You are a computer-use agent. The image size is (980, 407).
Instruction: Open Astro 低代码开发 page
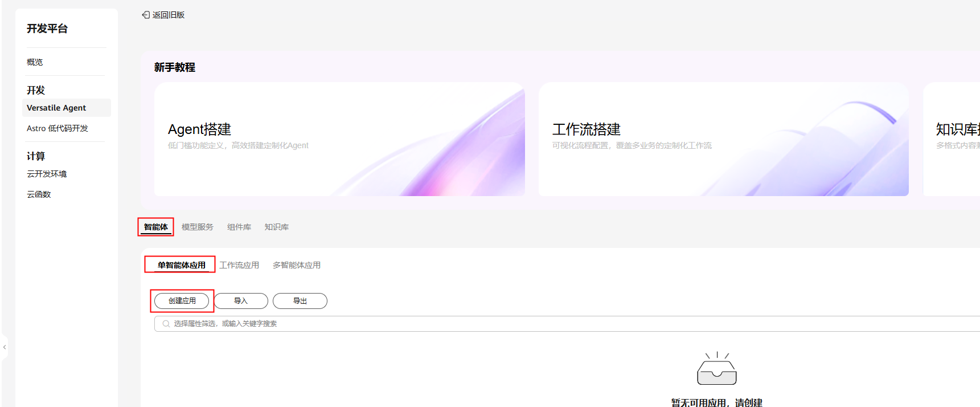coord(58,128)
